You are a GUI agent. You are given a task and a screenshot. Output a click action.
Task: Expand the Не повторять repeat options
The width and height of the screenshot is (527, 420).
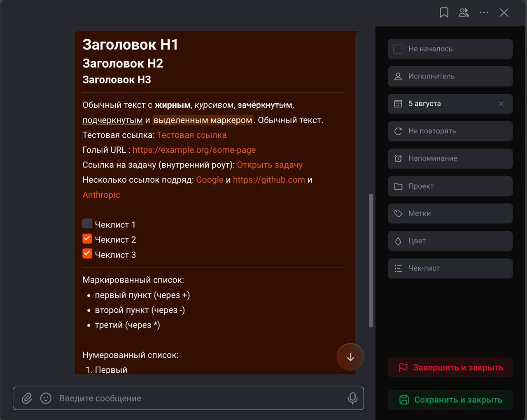[450, 131]
